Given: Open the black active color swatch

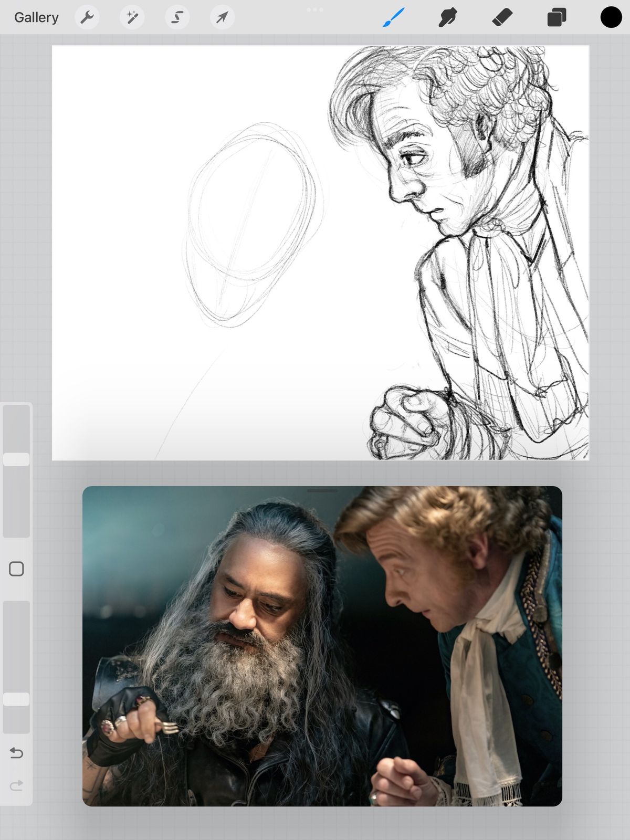Looking at the screenshot, I should click(611, 17).
